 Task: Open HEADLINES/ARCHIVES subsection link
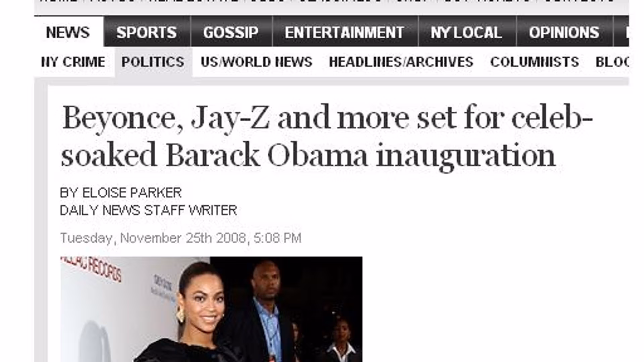point(401,62)
